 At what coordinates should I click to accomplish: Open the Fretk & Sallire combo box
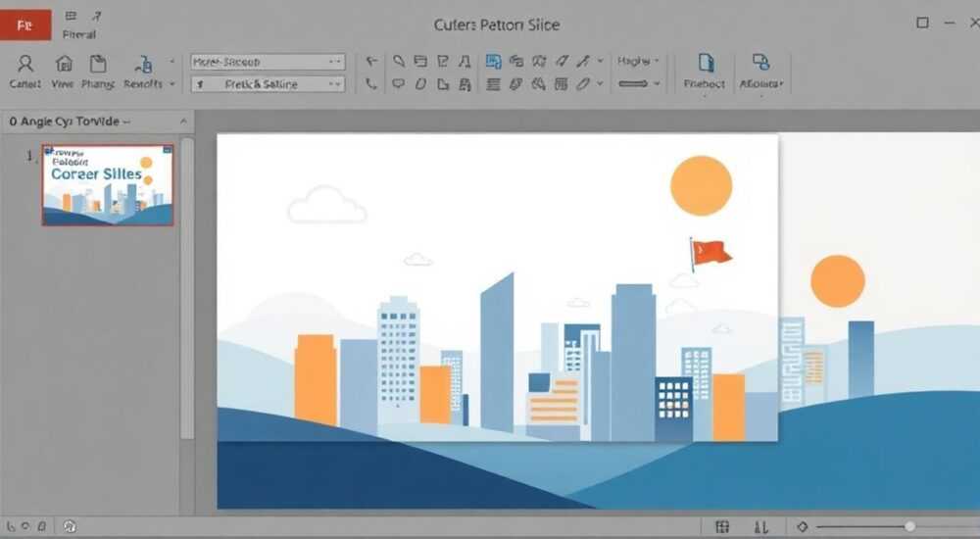click(268, 84)
